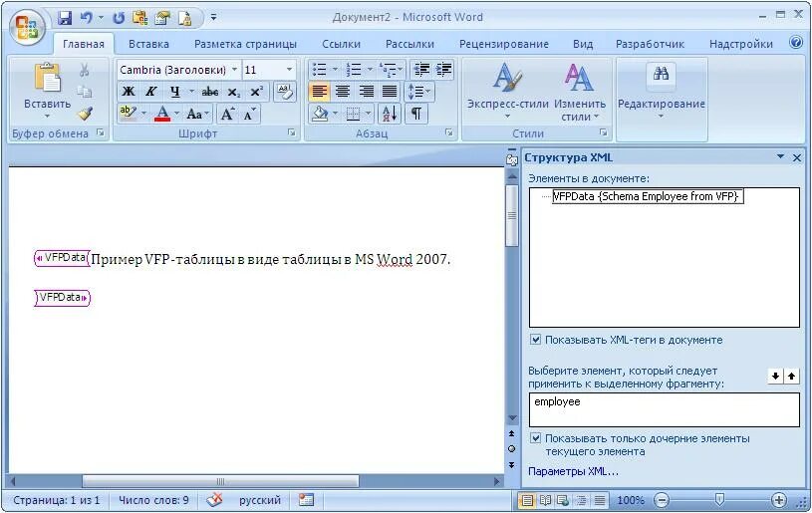This screenshot has width=812, height=513.
Task: Justify the paragraph text
Action: coord(390,92)
